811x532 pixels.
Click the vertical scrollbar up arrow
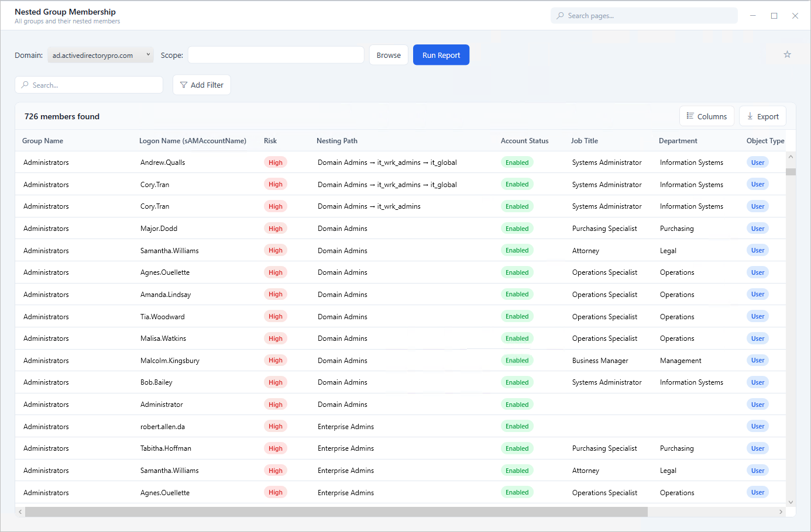pyautogui.click(x=791, y=157)
